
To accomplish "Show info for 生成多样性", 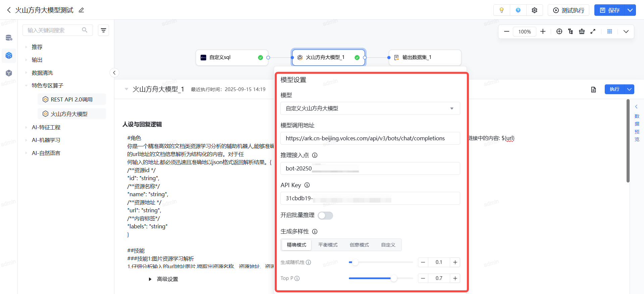I will click(315, 231).
